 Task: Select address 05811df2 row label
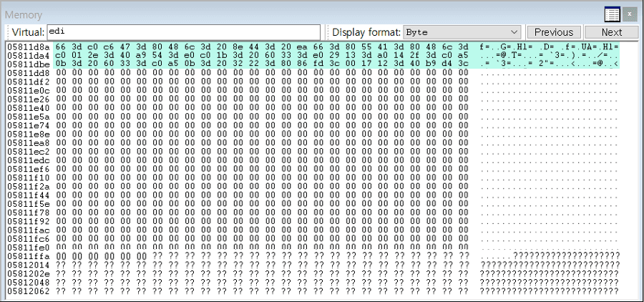pos(29,82)
